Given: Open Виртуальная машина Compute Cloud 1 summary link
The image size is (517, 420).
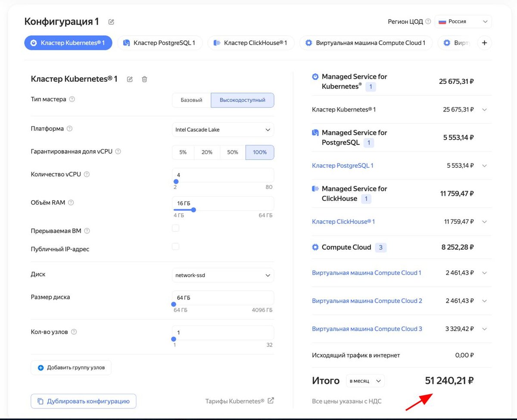Looking at the screenshot, I should 367,273.
